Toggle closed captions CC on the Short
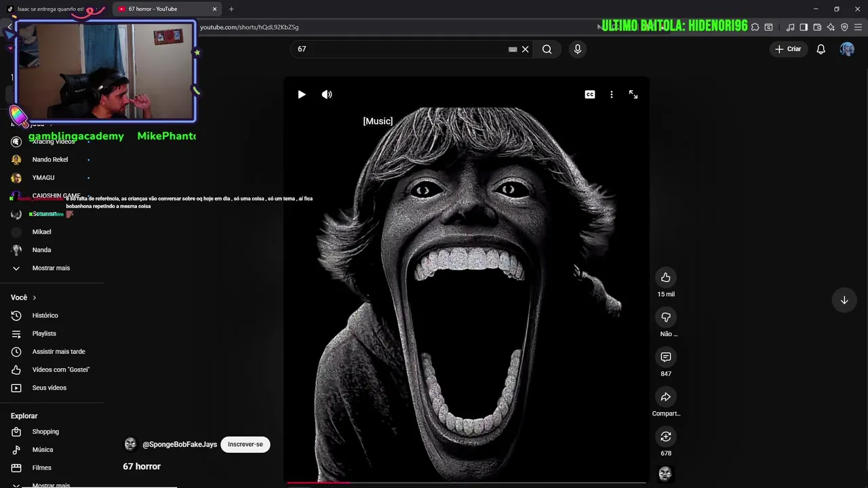This screenshot has width=868, height=488. (x=590, y=95)
